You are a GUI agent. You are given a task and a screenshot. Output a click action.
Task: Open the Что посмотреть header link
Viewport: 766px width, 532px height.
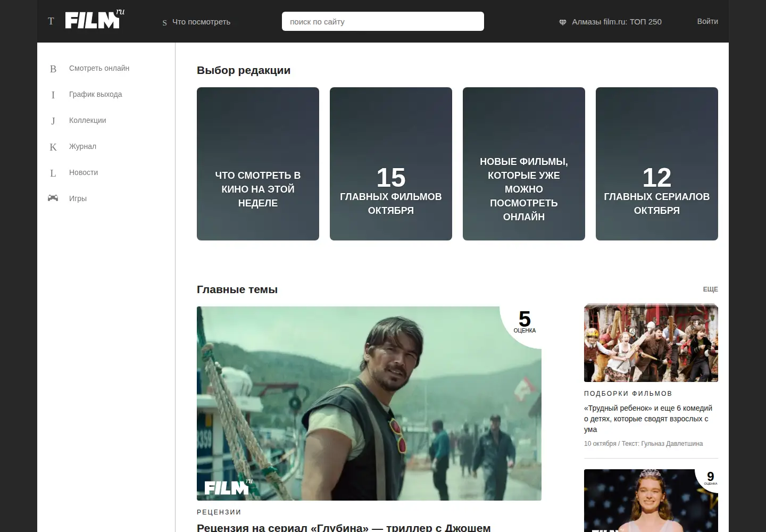tap(201, 22)
